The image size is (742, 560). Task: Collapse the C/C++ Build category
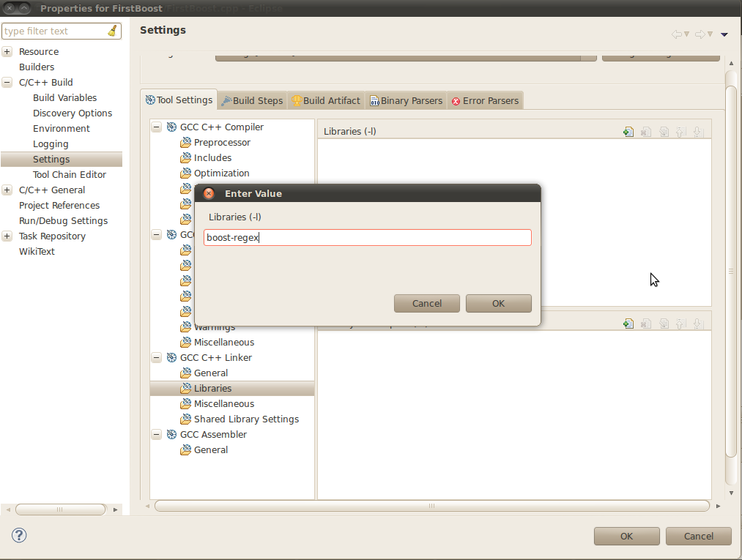click(x=7, y=83)
